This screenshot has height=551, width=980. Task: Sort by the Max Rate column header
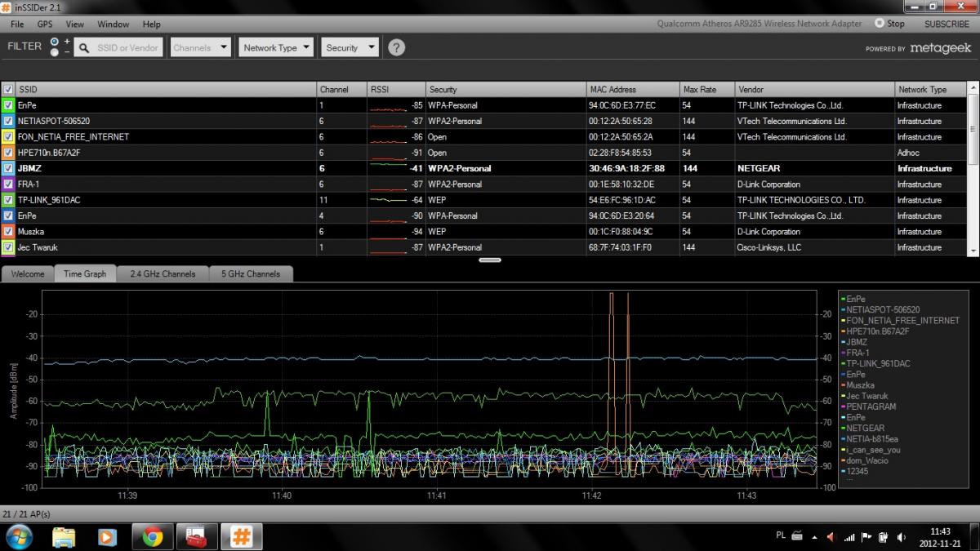[x=706, y=89]
